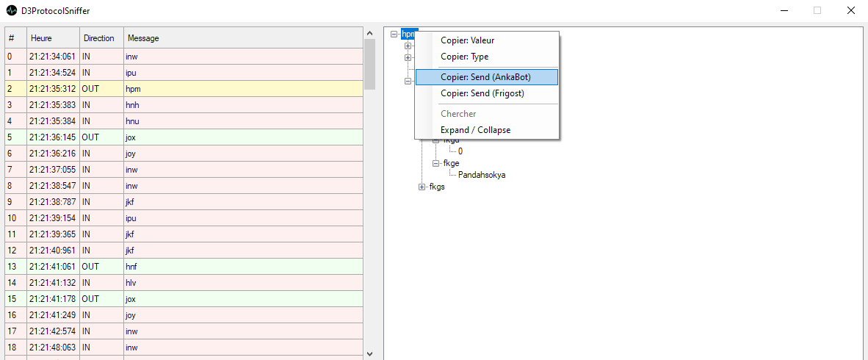868x360 pixels.
Task: Select the fkge node label
Action: (451, 163)
